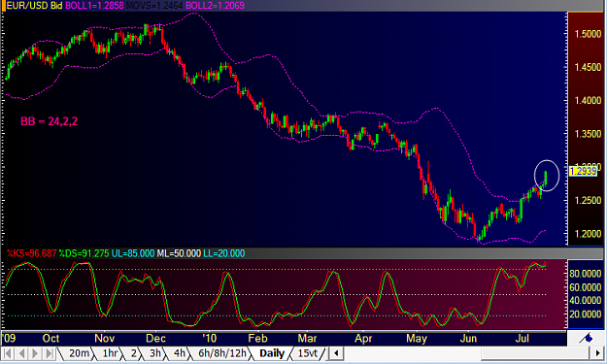Screen dimensions: 607x364
Task: Click the 1.4000 price axis label
Action: (x=588, y=101)
